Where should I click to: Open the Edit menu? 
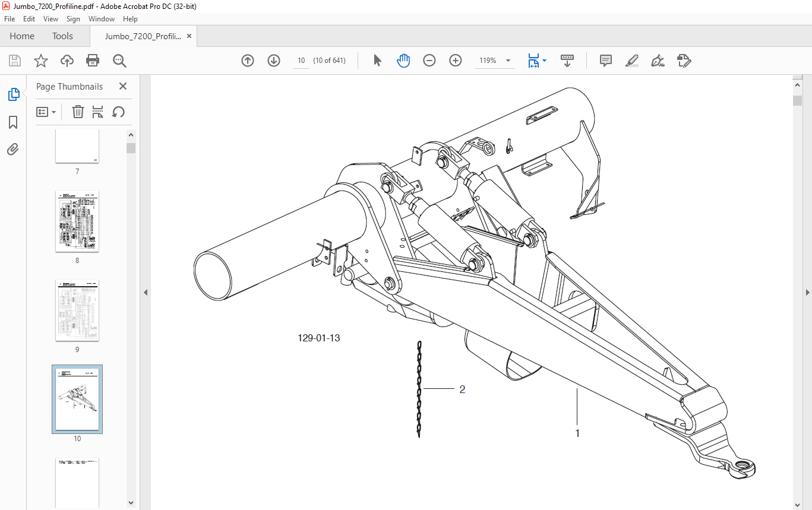(x=29, y=19)
